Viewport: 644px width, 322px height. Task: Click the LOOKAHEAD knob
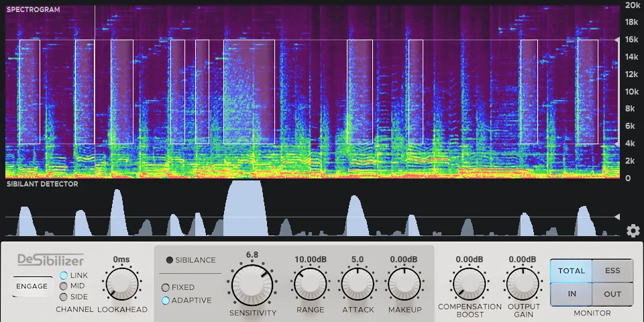(x=122, y=284)
